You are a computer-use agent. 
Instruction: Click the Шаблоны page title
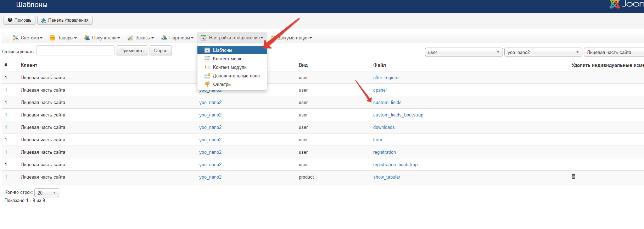coord(32,5)
